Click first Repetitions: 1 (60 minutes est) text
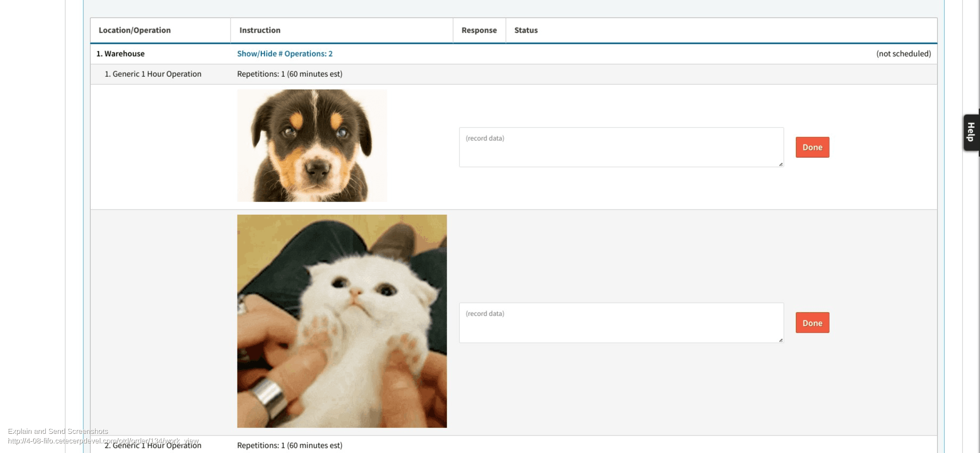 (290, 74)
